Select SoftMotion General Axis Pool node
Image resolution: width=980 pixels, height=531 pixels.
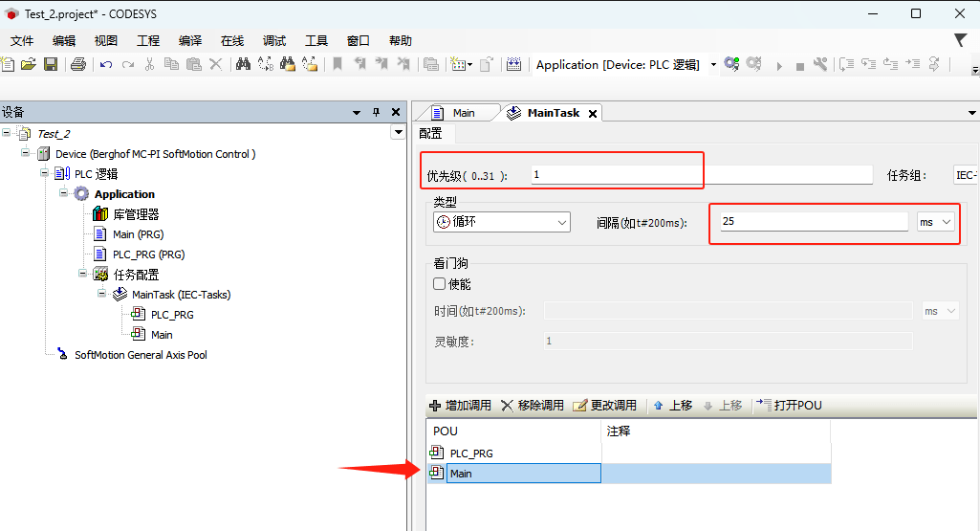[x=141, y=355]
